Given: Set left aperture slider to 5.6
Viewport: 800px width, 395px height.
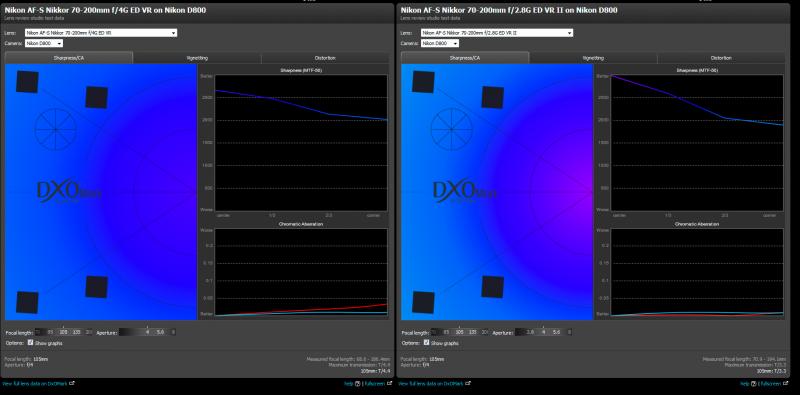Looking at the screenshot, I should pos(160,332).
